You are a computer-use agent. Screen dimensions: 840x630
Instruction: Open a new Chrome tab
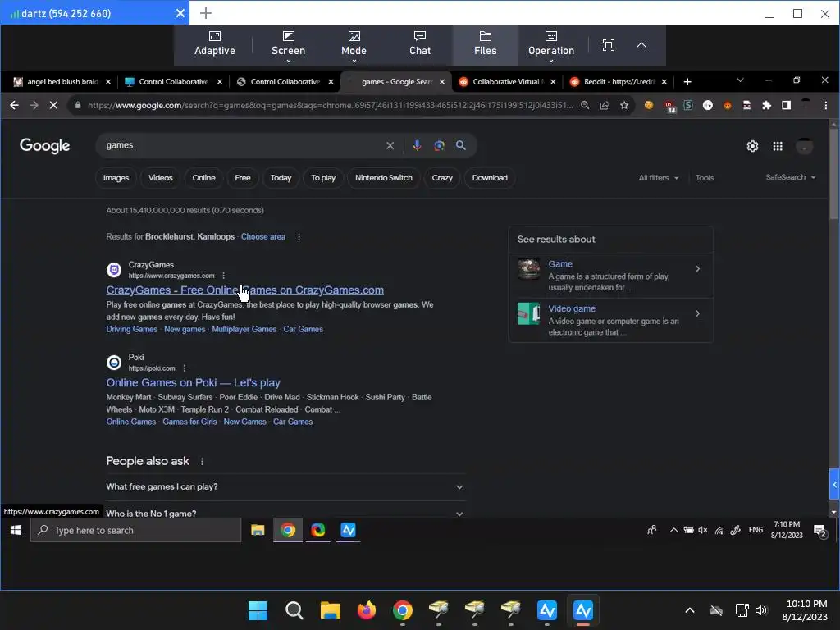coord(687,81)
